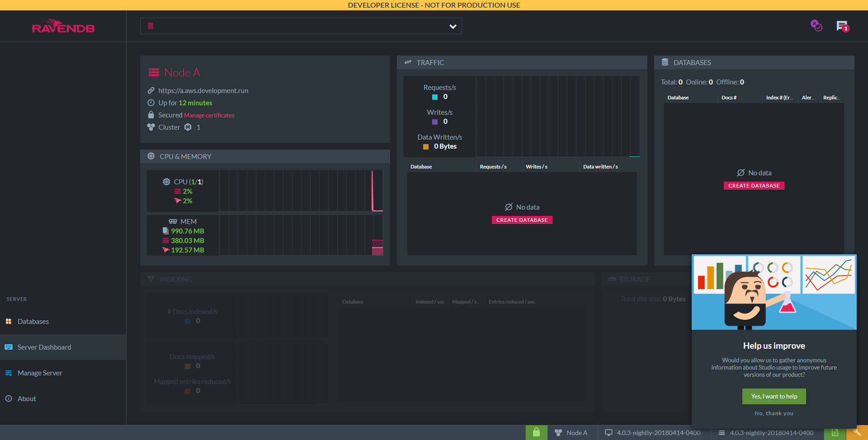Click the green document icon in status bar
This screenshot has width=868, height=440.
coord(835,432)
